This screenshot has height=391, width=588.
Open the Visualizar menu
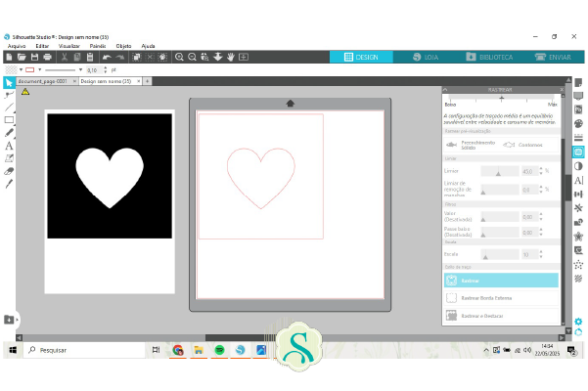pyautogui.click(x=69, y=46)
